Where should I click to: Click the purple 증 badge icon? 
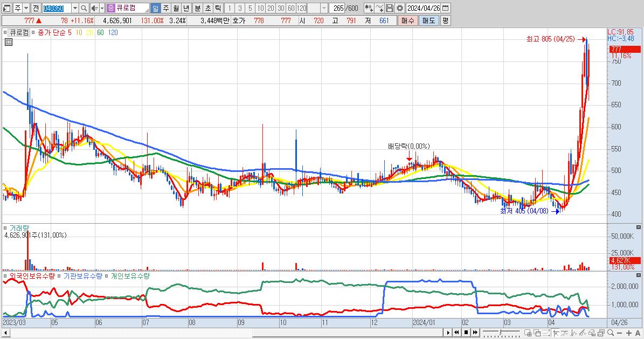click(x=110, y=8)
